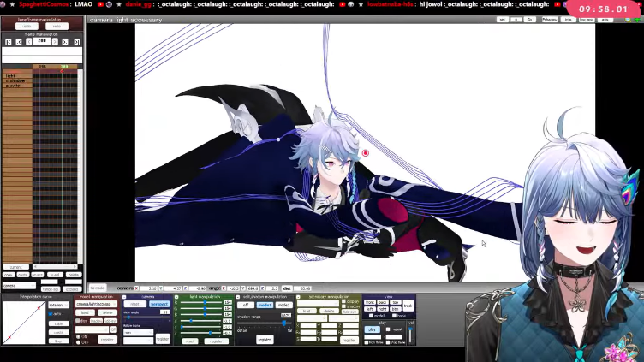Toggle the auto checkbox beside interpolation curve
Screen dimensions: 644x362
coord(51,313)
